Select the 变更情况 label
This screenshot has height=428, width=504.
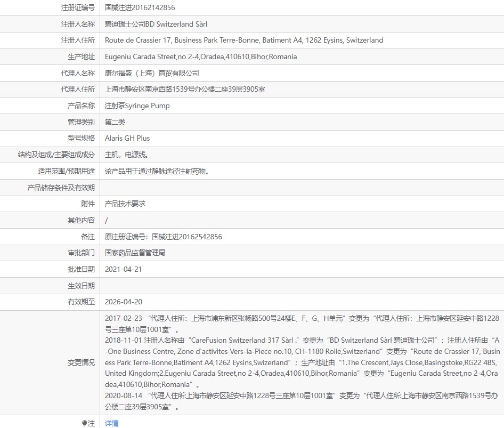click(82, 363)
